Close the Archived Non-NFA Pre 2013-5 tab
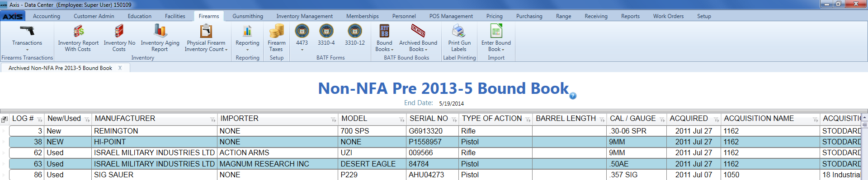Screen dimensions: 868x180 tap(120, 68)
